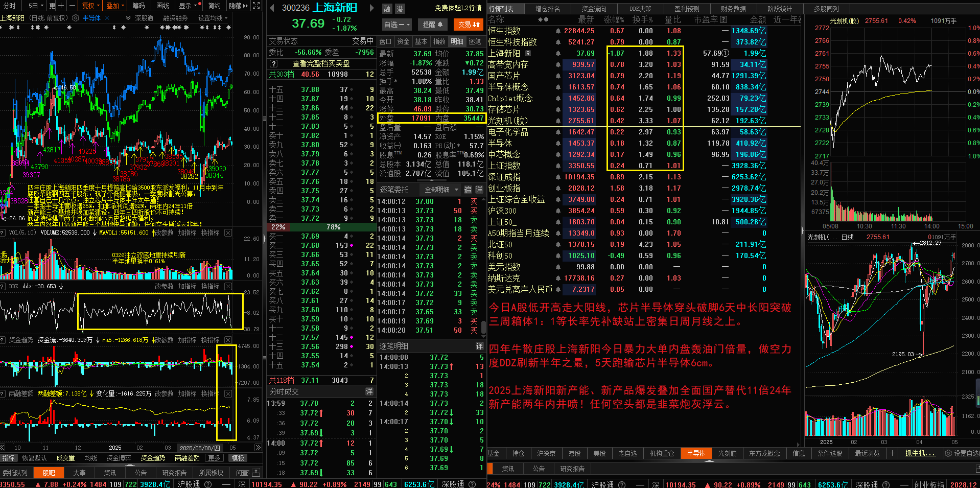The width and height of the screenshot is (980, 488).
Task: Toggle the 资金博弈 indicator
Action: point(119,458)
